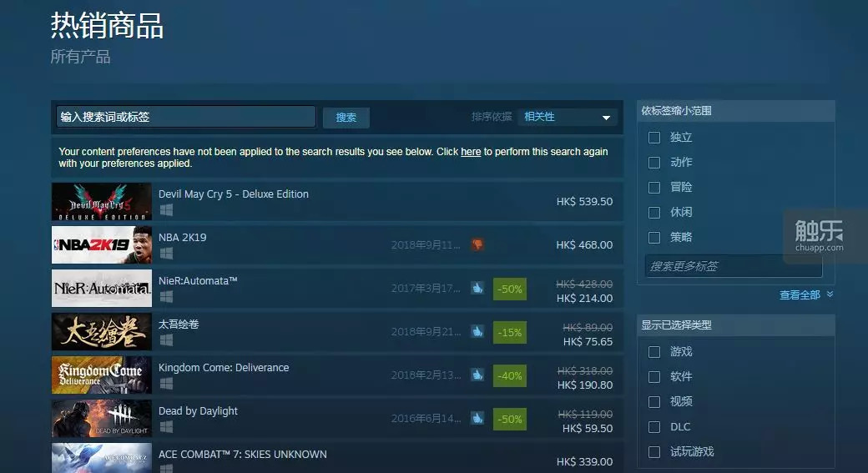Click the -50% discount badge for Dead by Daylight
868x473 pixels.
pos(510,419)
